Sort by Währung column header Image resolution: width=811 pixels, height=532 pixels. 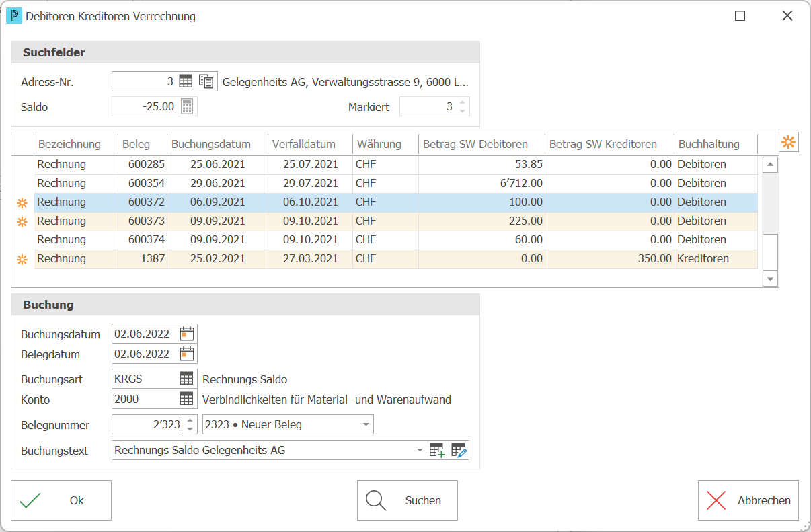click(385, 144)
